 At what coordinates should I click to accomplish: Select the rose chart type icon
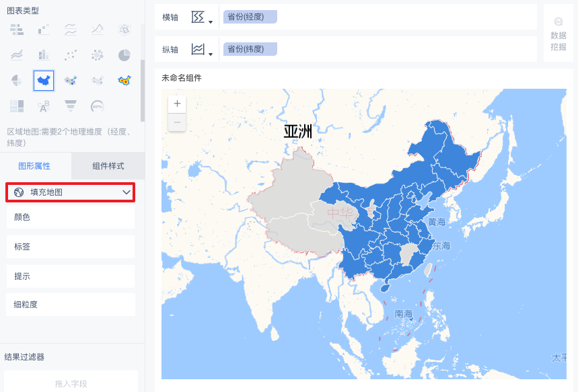[x=17, y=80]
